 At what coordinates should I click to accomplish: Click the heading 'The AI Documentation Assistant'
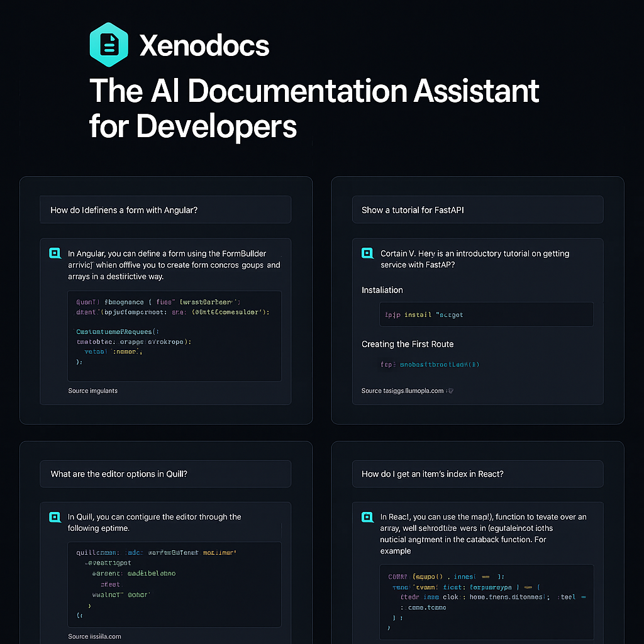(x=314, y=91)
